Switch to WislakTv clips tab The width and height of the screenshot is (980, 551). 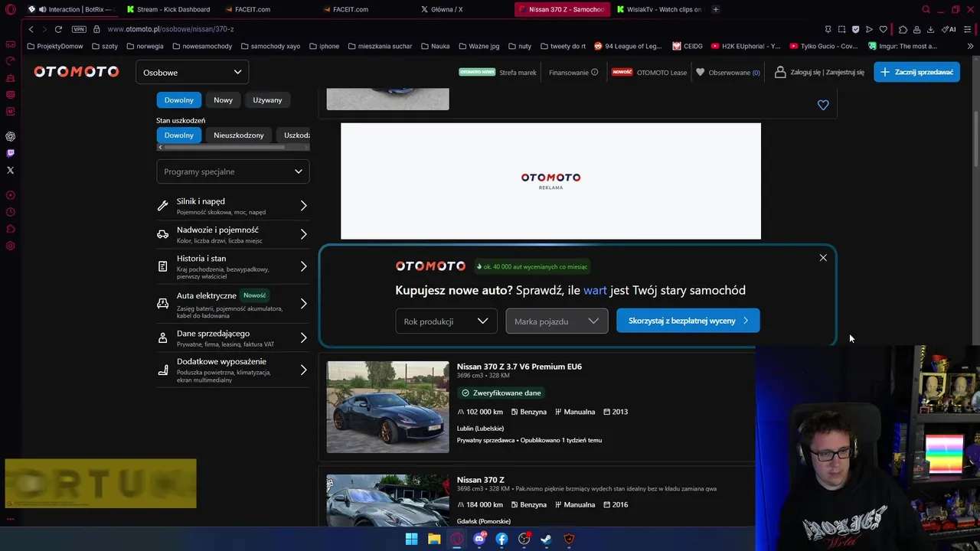click(x=659, y=9)
